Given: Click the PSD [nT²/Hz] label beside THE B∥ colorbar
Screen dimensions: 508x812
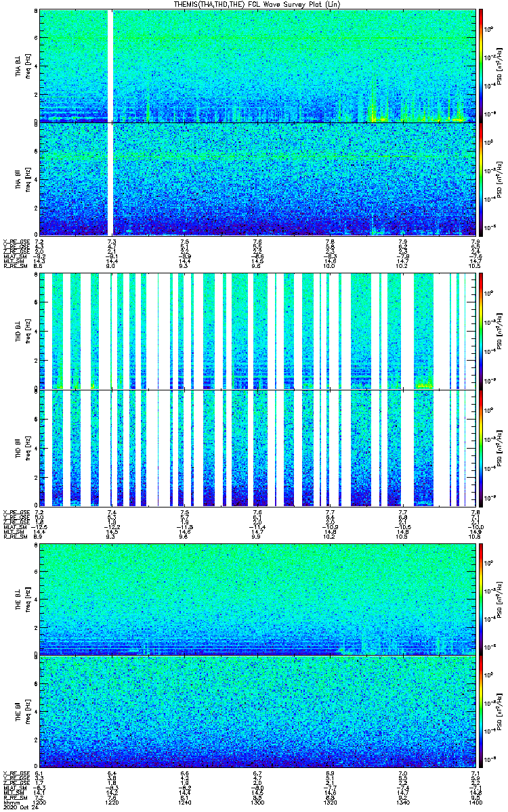Looking at the screenshot, I should 499,712.
